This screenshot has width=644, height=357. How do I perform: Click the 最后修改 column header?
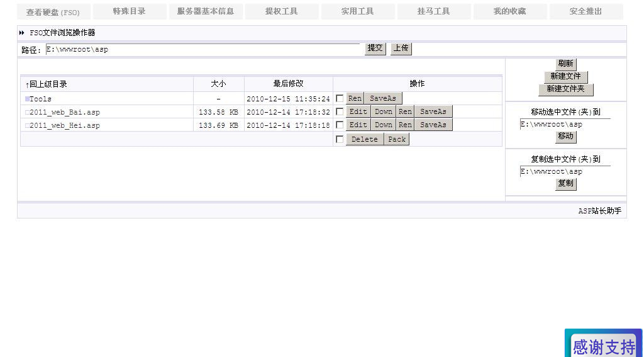[288, 84]
